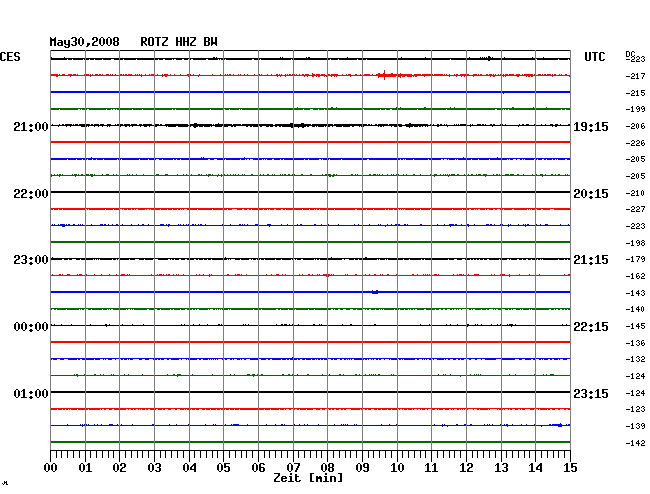Click the DC offset value -179
Viewport: 650px width, 494px height.
click(x=635, y=259)
